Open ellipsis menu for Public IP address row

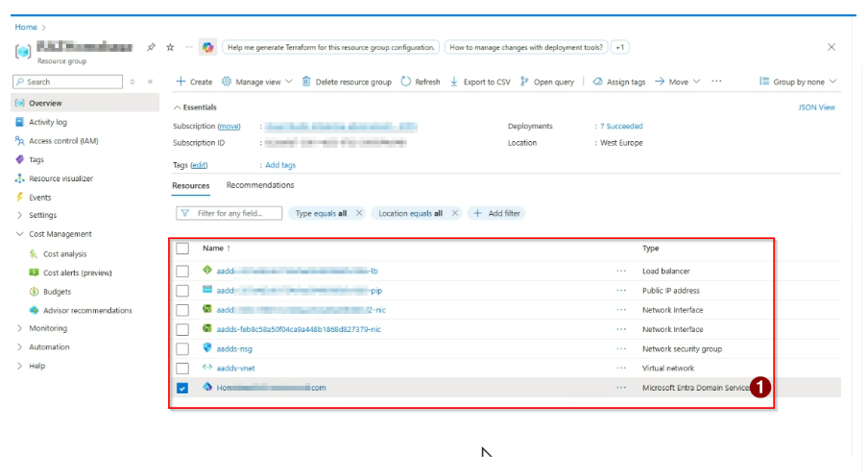click(621, 291)
